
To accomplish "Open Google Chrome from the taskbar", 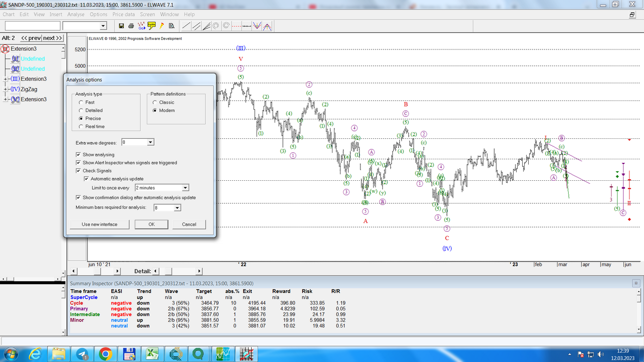I will (105, 354).
